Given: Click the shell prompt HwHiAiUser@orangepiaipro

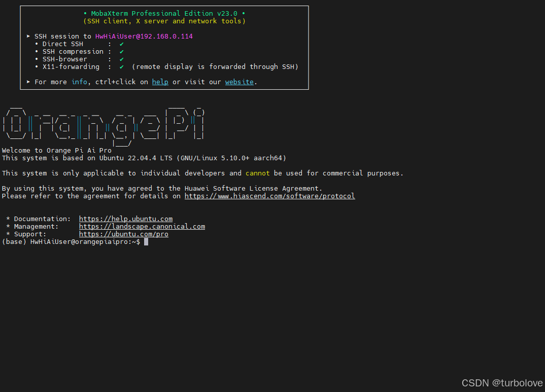Looking at the screenshot, I should pos(80,242).
